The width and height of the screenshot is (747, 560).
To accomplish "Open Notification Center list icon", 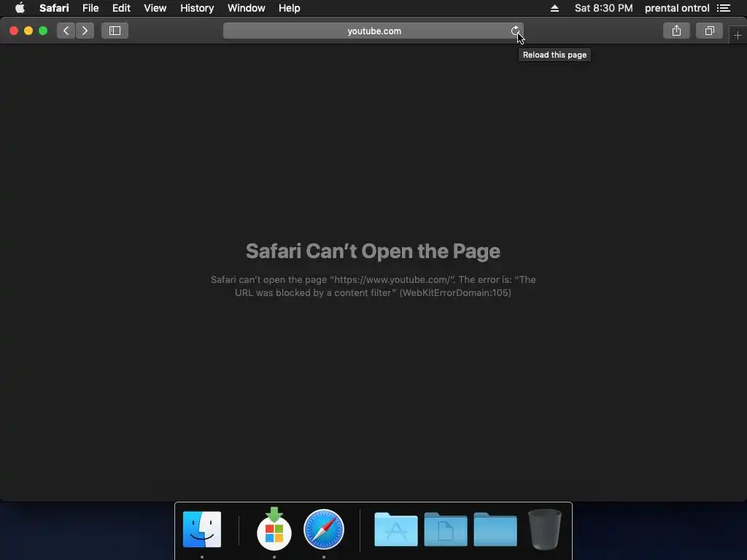I will [x=724, y=8].
